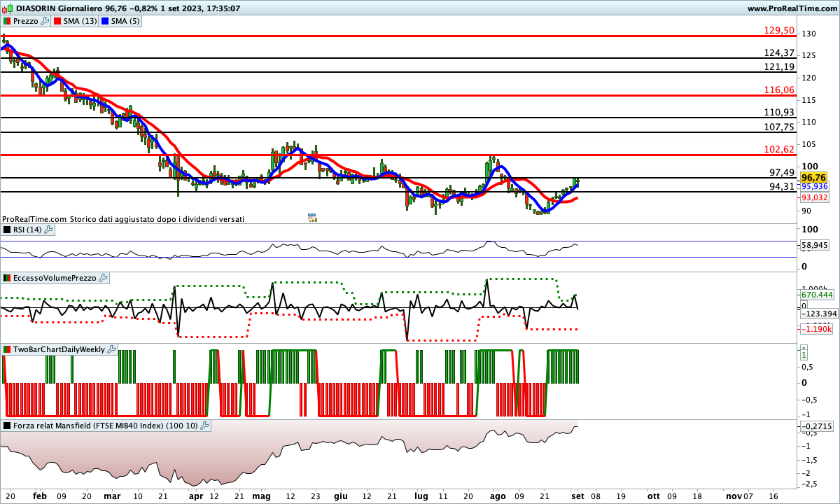
Task: Click the apr label on time axis
Action: point(195,496)
